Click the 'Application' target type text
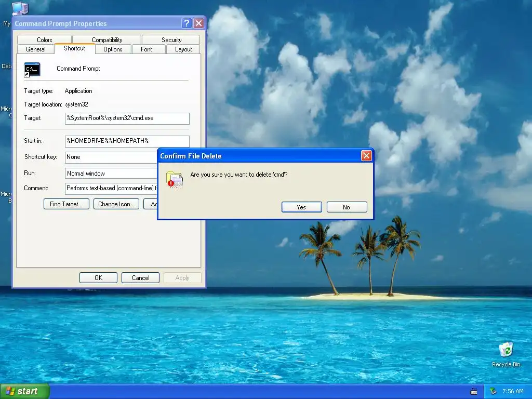This screenshot has width=532, height=399. (78, 91)
